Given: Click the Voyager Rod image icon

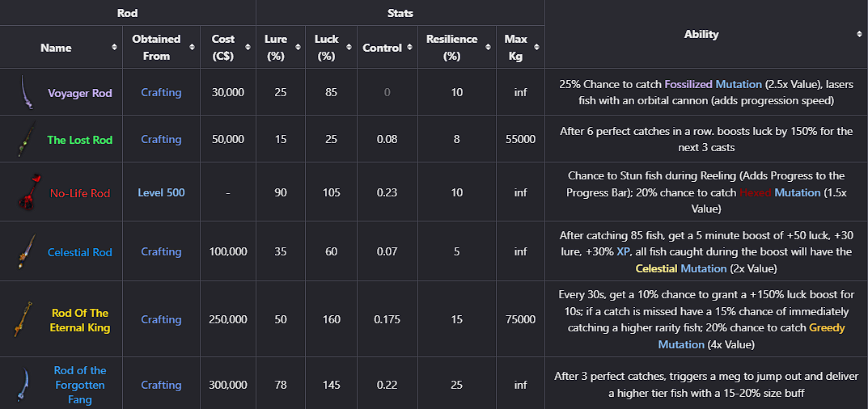Looking at the screenshot, I should pyautogui.click(x=23, y=92).
